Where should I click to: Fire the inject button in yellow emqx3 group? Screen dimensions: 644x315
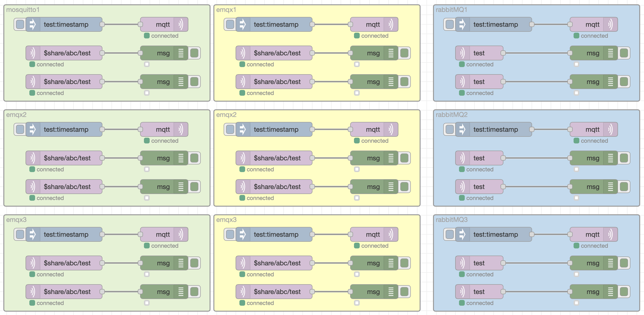tap(230, 234)
